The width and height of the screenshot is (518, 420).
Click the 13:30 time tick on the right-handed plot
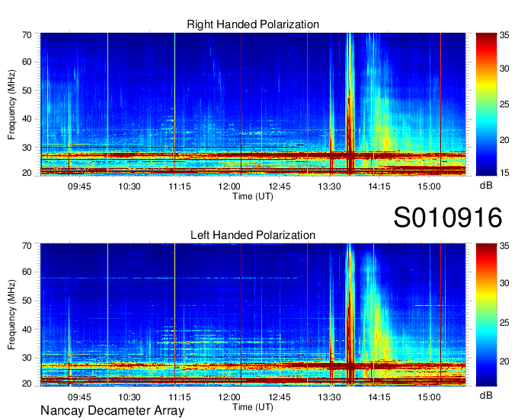point(329,186)
